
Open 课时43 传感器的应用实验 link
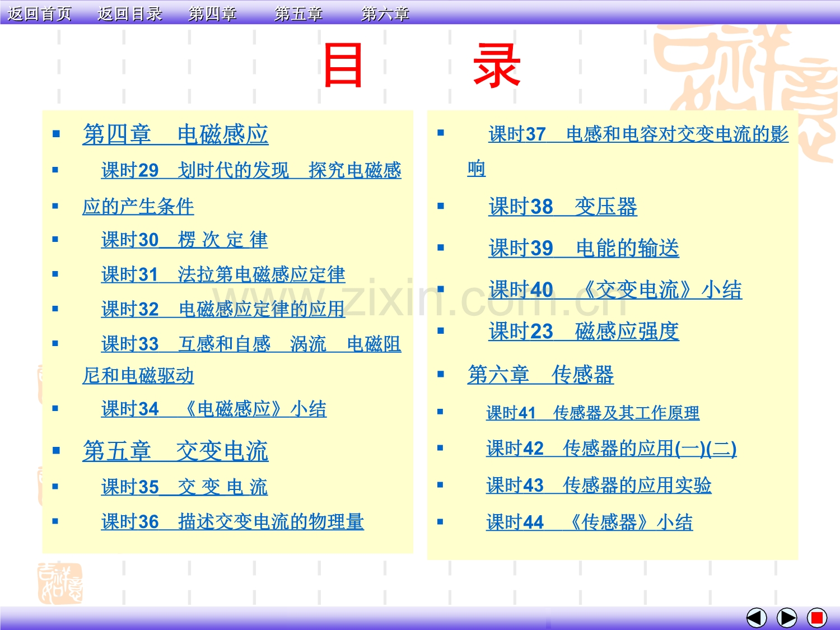[x=599, y=485]
